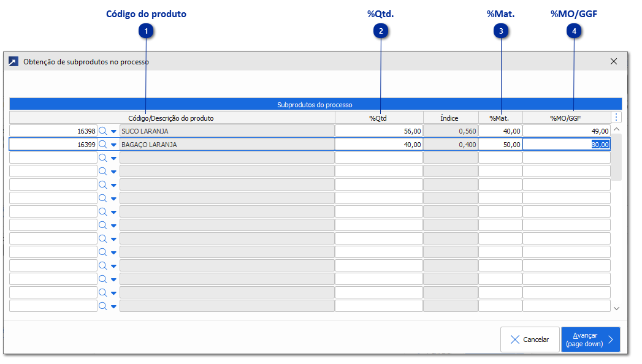The height and width of the screenshot is (364, 642).
Task: Close the Obtenção de subprodutos dialog
Action: [613, 61]
